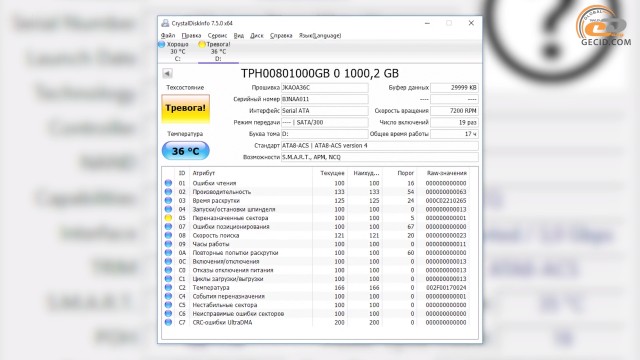
Task: Click the status icon of attribute 01 Ошибки чтения
Action: point(168,183)
